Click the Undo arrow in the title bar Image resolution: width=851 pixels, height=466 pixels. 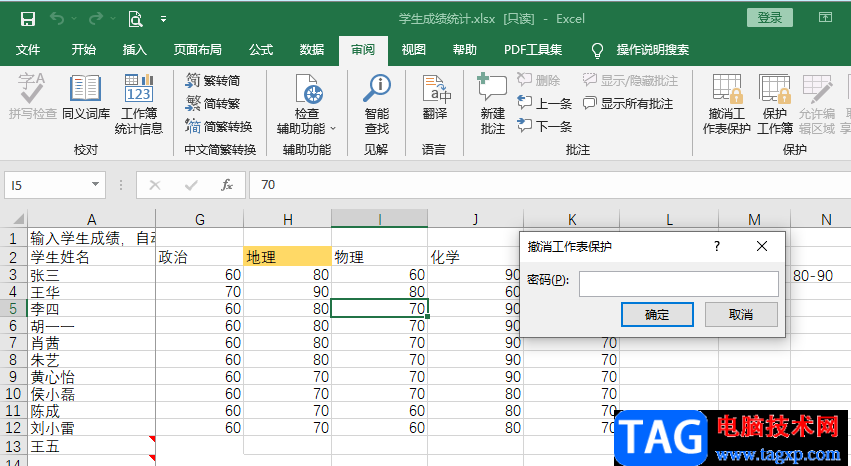[56, 18]
